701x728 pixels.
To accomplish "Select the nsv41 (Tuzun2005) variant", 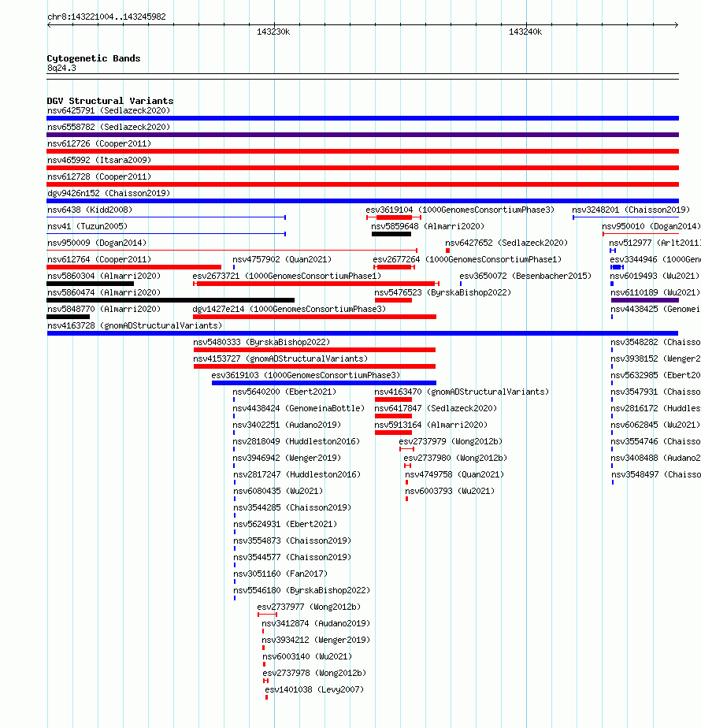I will (x=166, y=234).
